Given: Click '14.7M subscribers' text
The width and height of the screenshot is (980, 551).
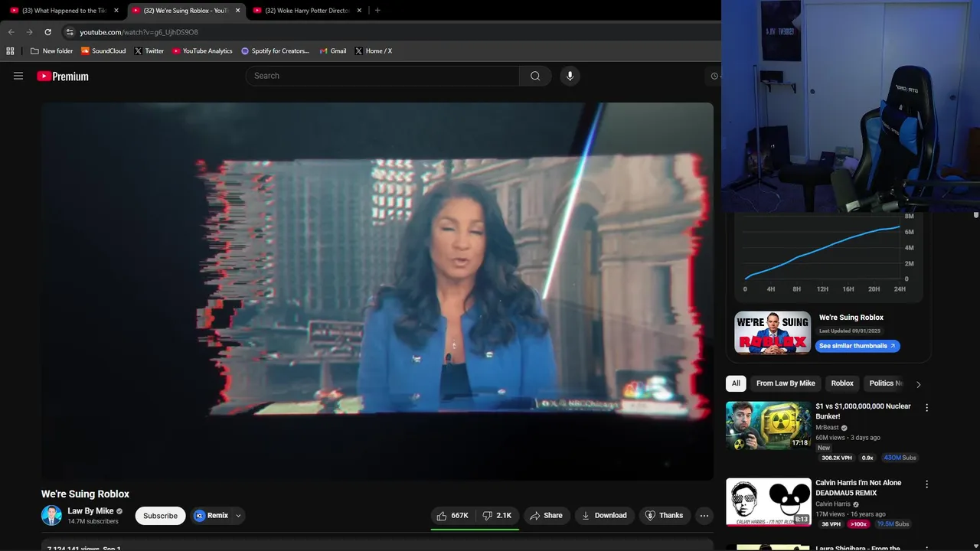Looking at the screenshot, I should (x=93, y=522).
